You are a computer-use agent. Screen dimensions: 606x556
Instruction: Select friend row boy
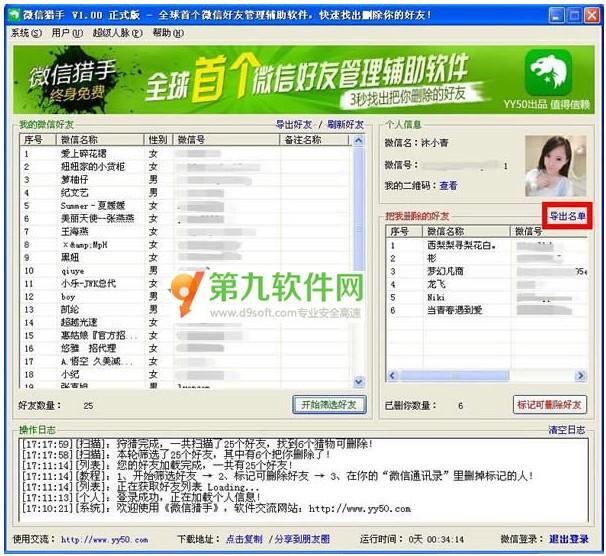coord(187,296)
